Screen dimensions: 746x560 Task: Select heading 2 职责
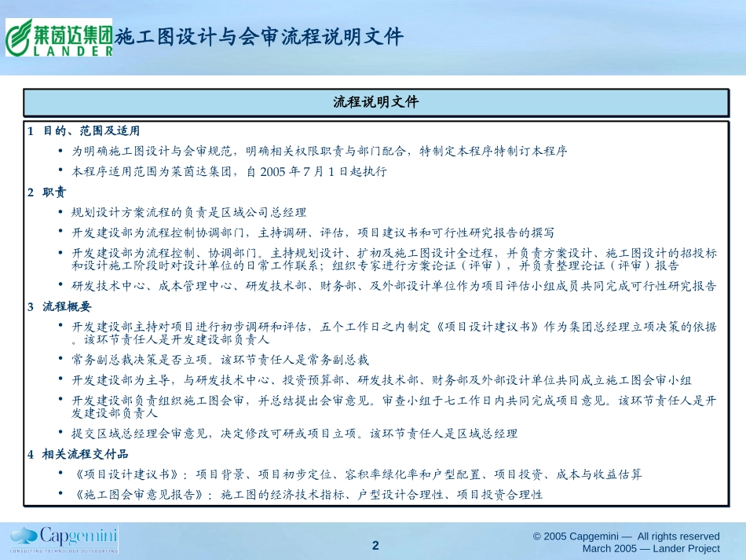coord(46,192)
